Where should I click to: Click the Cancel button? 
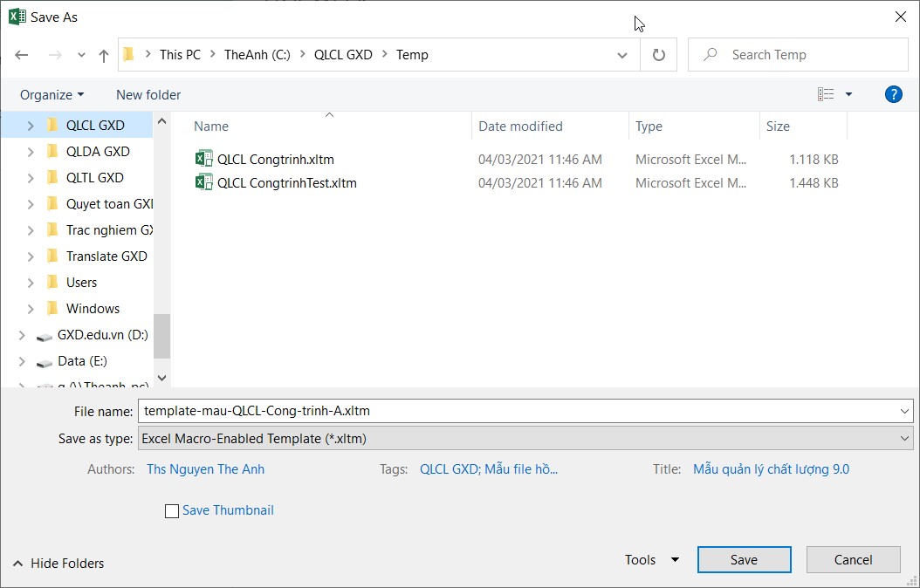(853, 560)
